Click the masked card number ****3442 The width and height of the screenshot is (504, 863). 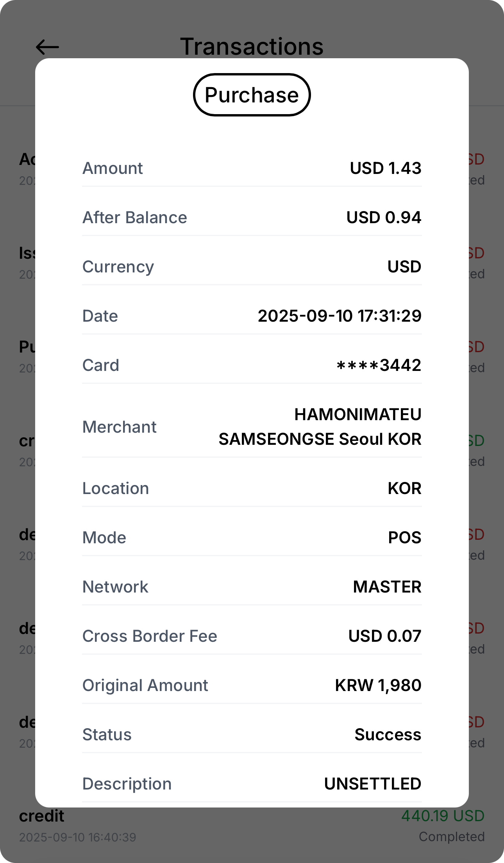379,365
